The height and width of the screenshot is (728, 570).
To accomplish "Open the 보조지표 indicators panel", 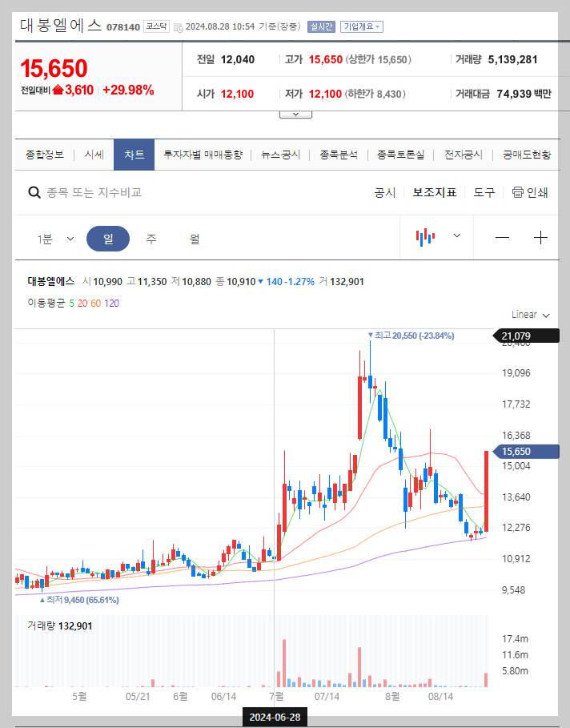I will click(x=435, y=192).
